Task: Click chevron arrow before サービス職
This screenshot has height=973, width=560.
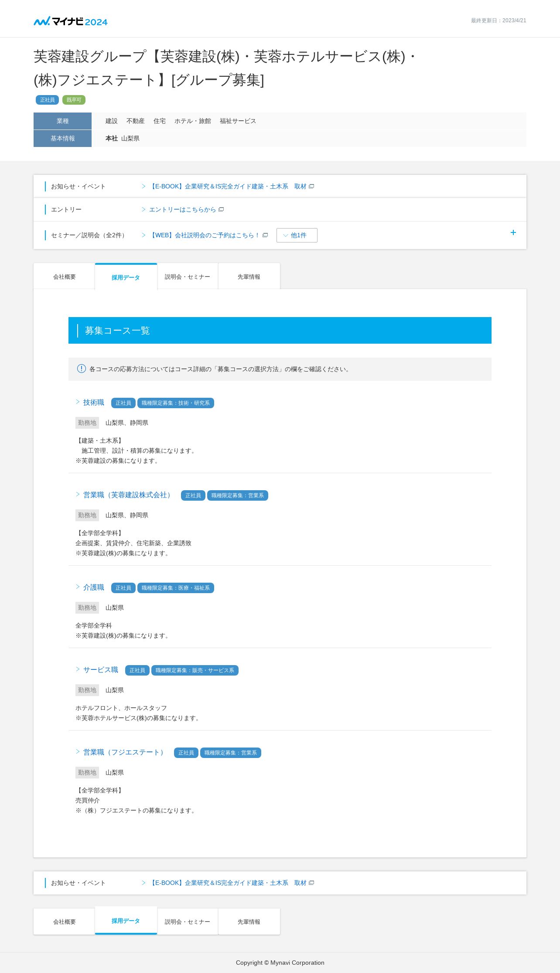Action: point(78,669)
